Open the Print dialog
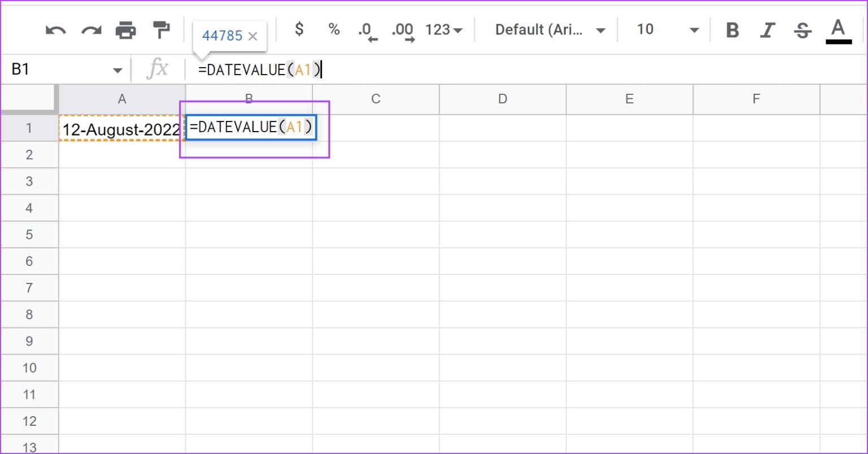The image size is (868, 454). [x=126, y=30]
